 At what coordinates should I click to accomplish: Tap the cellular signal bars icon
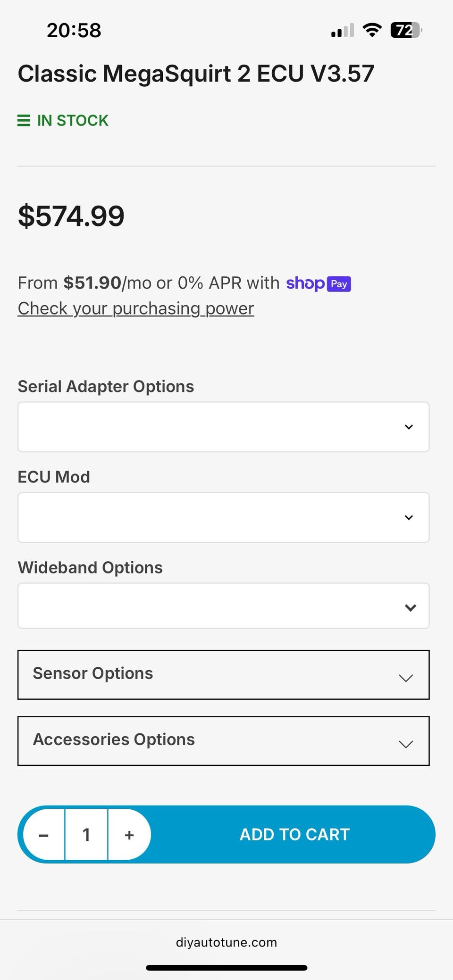coord(342,31)
